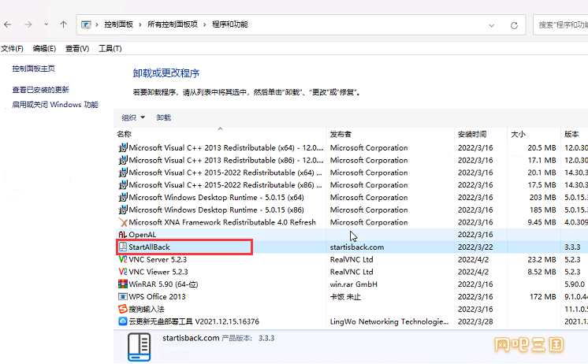Viewport: 588px width, 364px height.
Task: Open the 文件(F) menu
Action: click(12, 48)
